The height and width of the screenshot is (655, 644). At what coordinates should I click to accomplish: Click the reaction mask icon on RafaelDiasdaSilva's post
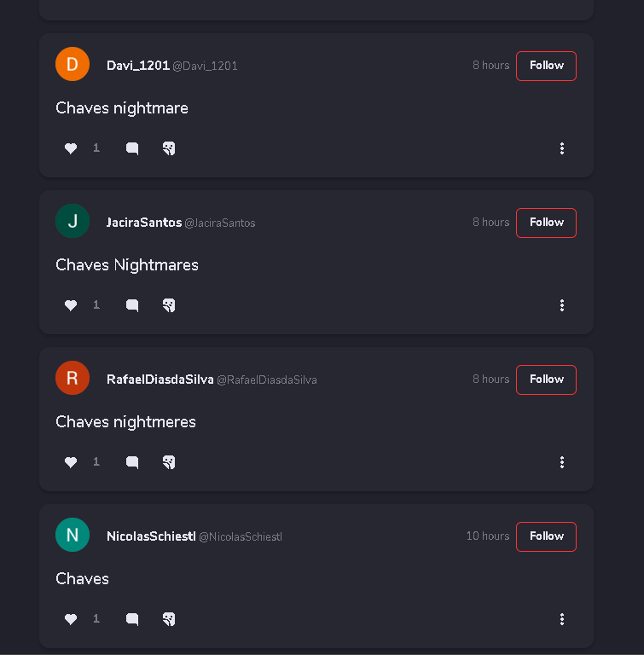tap(169, 462)
